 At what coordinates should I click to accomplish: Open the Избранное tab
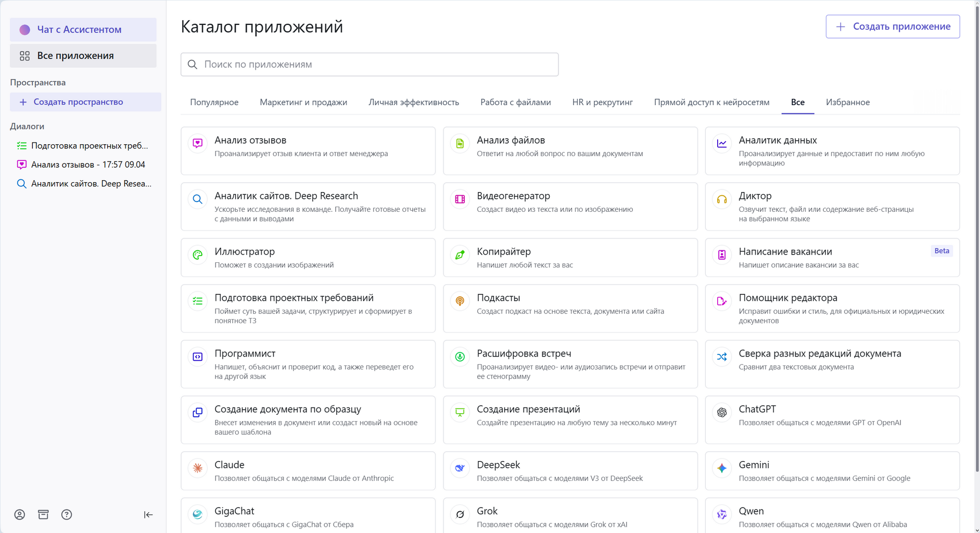[x=847, y=103]
